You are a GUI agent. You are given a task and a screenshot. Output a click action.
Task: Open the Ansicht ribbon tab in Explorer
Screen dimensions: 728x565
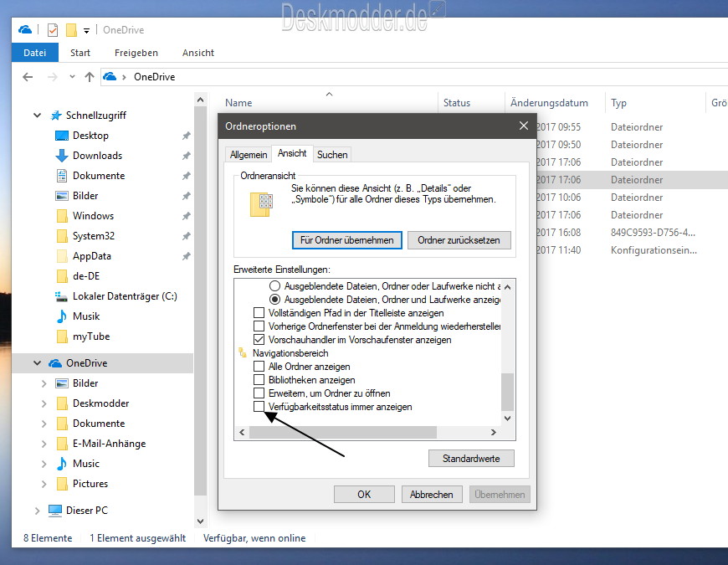(x=197, y=53)
